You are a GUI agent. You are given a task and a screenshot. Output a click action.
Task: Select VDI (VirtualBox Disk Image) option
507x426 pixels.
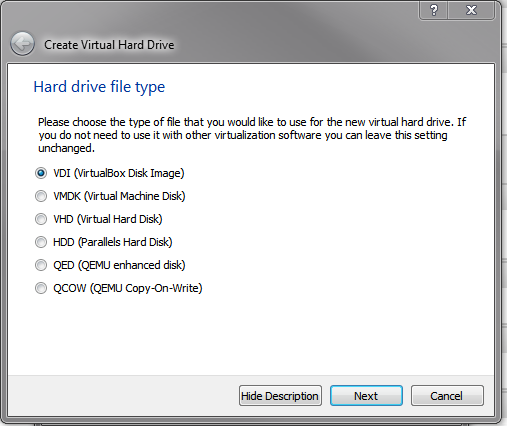pos(110,173)
